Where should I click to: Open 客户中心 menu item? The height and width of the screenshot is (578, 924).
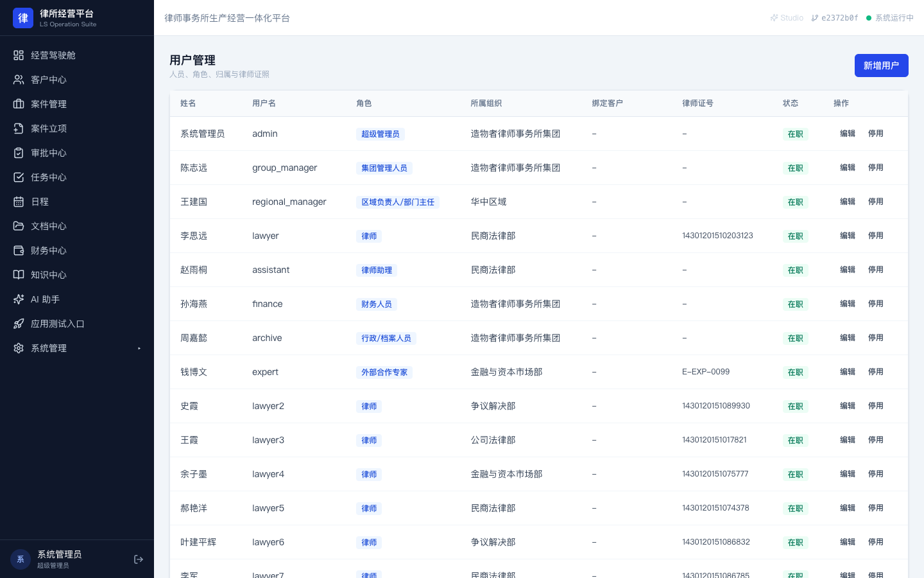click(x=77, y=80)
